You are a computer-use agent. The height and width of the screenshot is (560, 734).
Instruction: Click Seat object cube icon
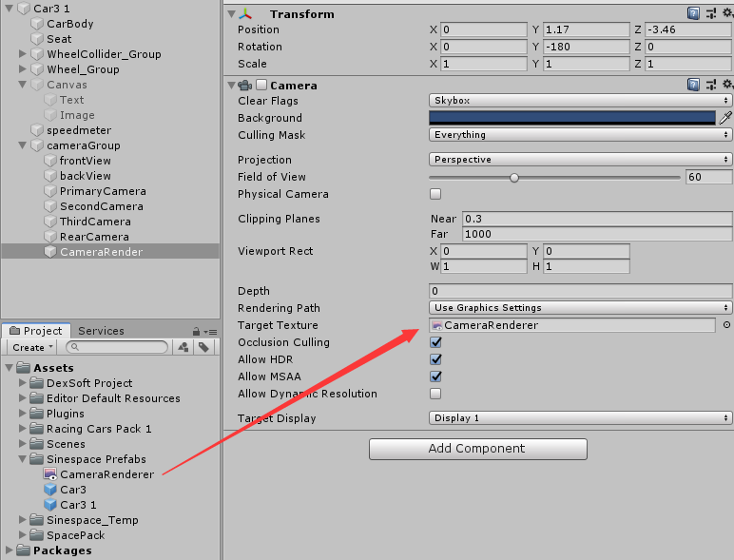click(x=37, y=39)
